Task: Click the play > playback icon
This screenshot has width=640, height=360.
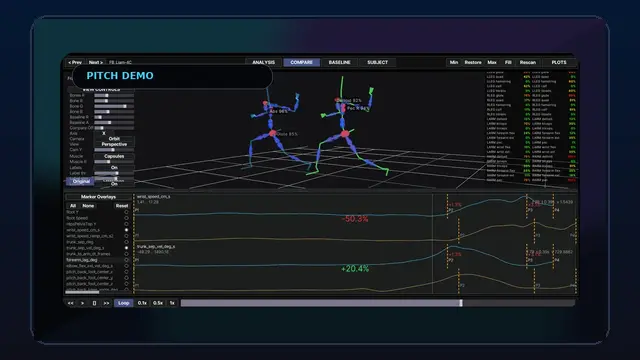Action: coord(82,303)
